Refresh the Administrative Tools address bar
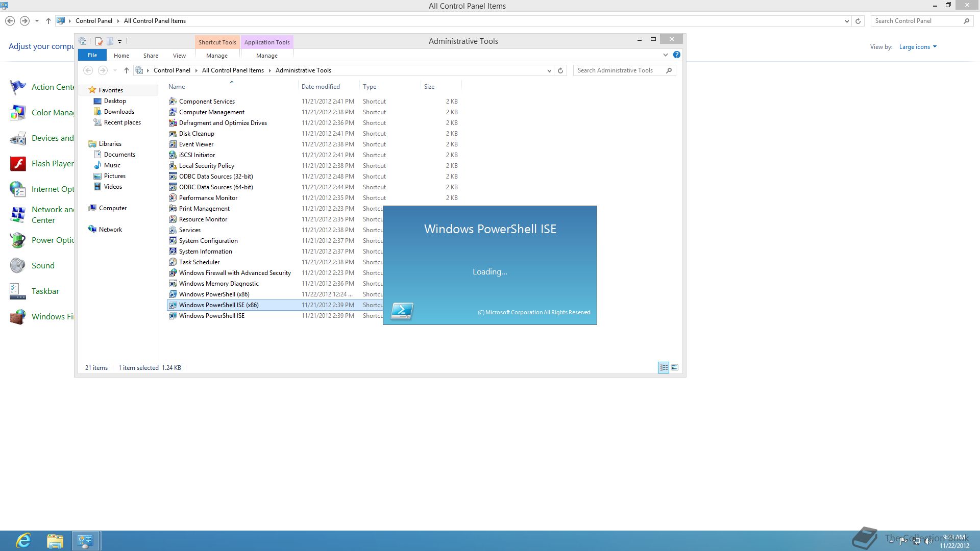The height and width of the screenshot is (551, 980). 560,70
